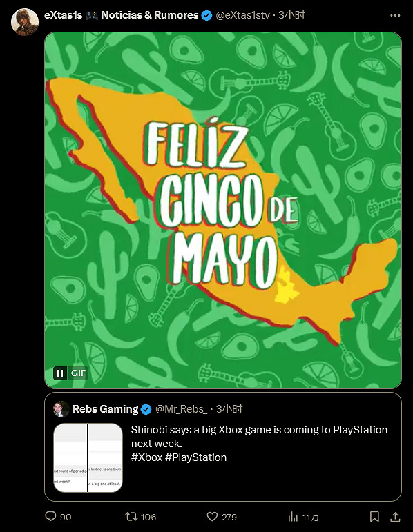The height and width of the screenshot is (532, 413).
Task: Click the GIF label badge
Action: (78, 373)
